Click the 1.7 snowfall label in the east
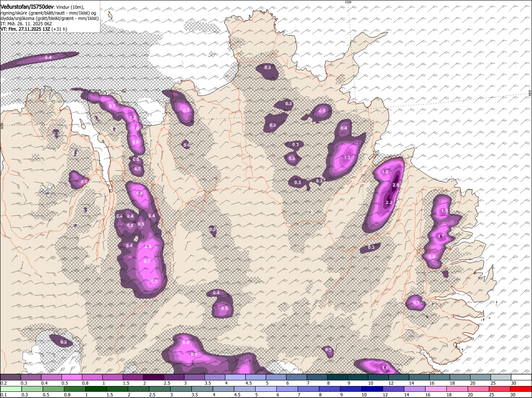 pyautogui.click(x=441, y=237)
